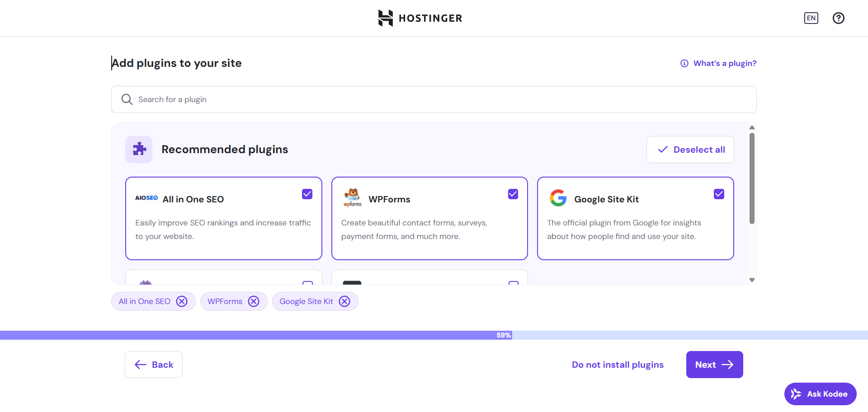The width and height of the screenshot is (868, 412).
Task: Remove the All in One SEO chip
Action: [x=182, y=301]
